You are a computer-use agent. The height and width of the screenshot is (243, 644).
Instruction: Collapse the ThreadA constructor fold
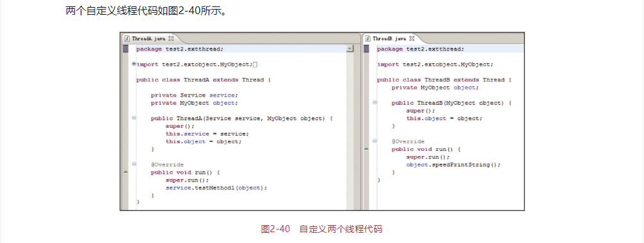pos(134,118)
